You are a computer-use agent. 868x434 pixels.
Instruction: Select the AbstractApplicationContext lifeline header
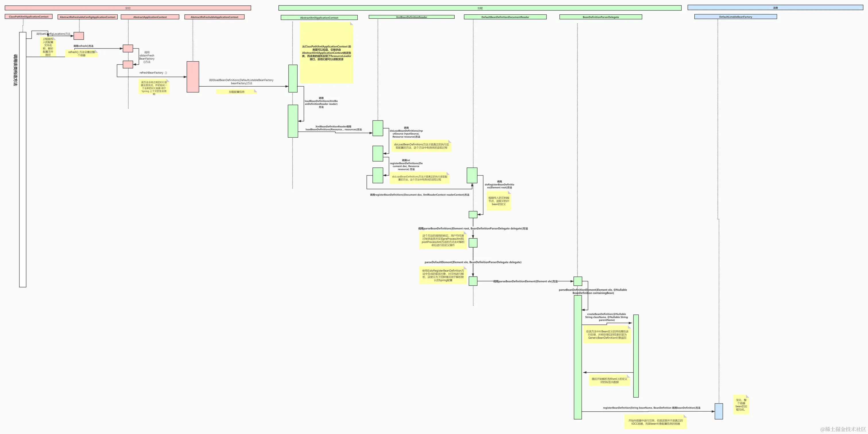[150, 17]
